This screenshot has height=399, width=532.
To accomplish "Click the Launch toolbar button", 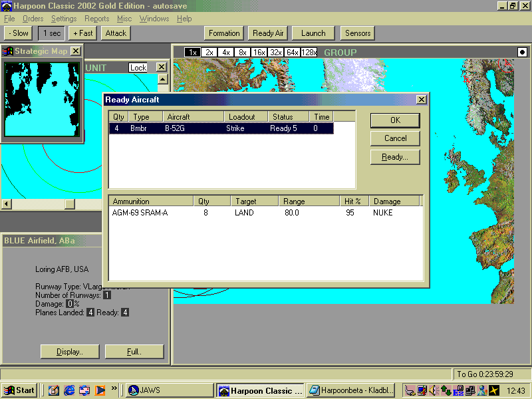I will coord(313,33).
